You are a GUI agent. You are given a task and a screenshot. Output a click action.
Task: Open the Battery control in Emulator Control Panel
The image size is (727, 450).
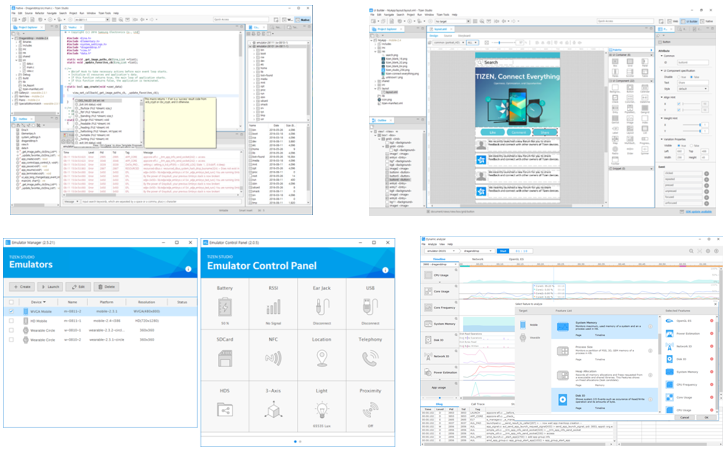tap(225, 306)
